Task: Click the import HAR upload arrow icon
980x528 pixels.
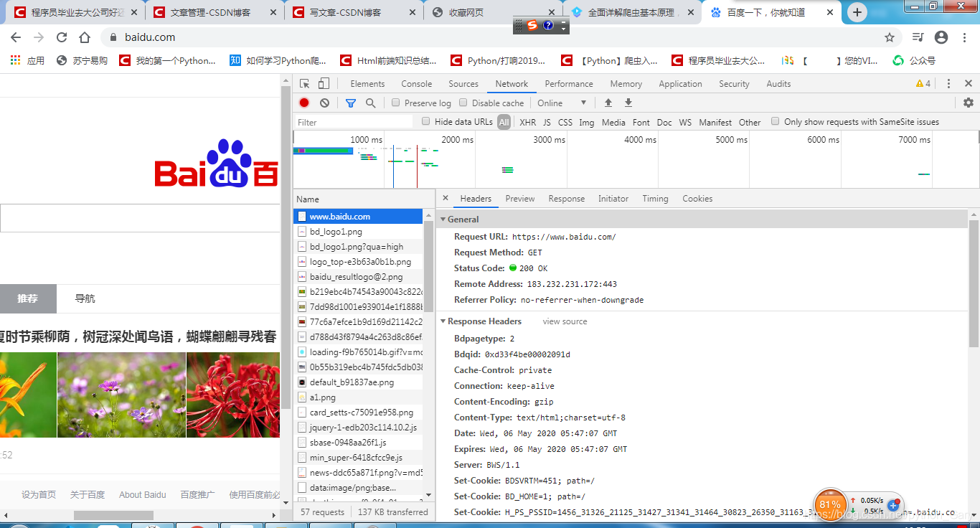Action: (x=608, y=103)
